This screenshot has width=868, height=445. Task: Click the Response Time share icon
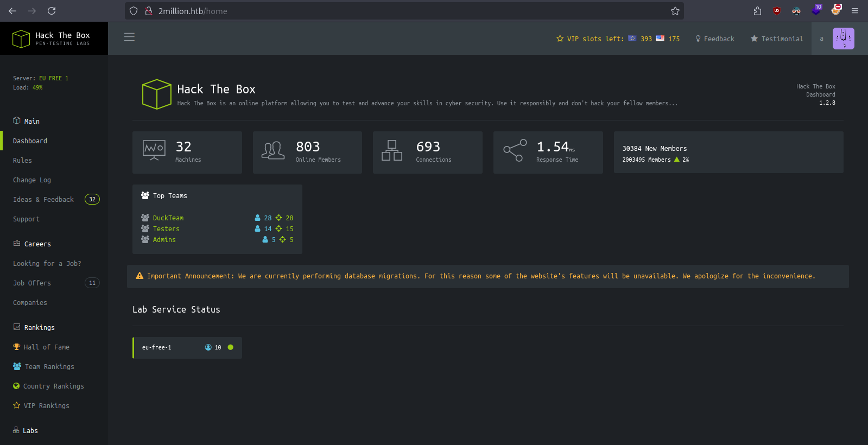(515, 150)
